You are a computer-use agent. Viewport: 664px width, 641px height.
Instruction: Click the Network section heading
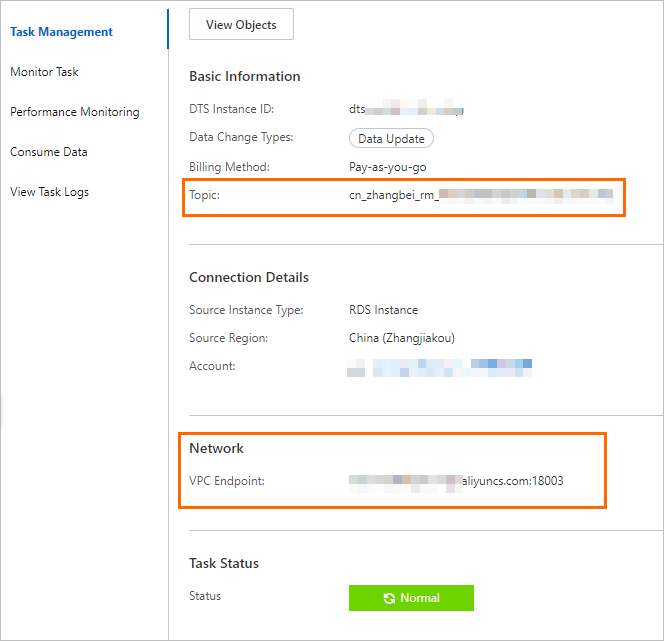(216, 448)
